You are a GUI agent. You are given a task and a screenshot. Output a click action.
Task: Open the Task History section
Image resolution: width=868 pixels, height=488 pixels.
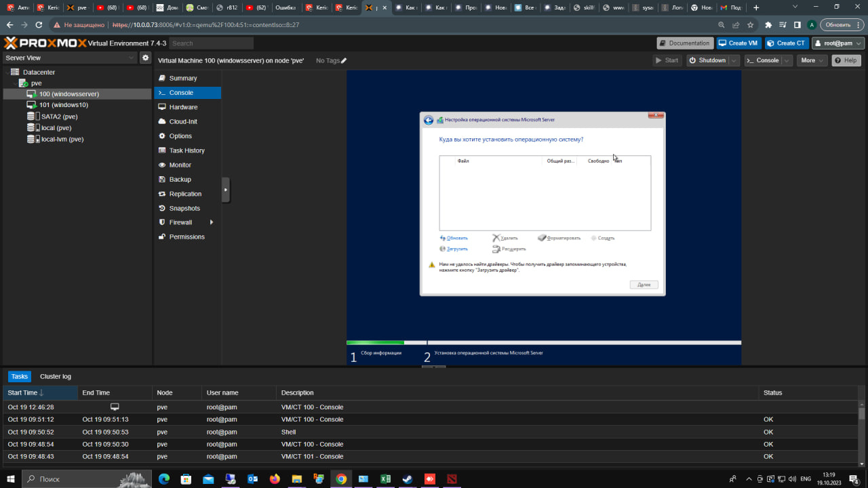point(187,150)
